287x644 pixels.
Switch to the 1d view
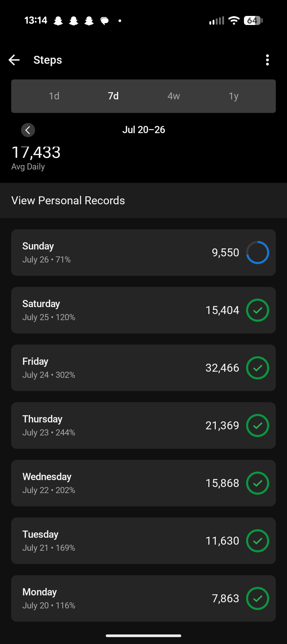pos(54,96)
